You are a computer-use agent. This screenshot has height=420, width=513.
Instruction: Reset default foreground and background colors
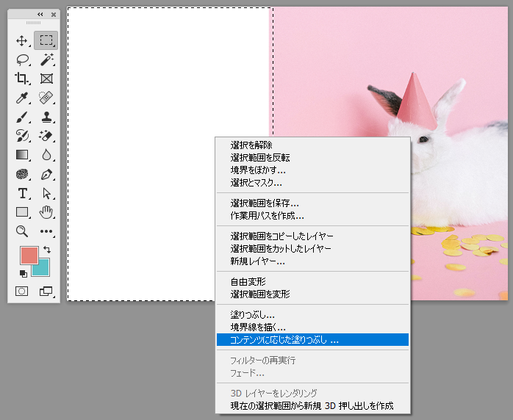click(23, 273)
